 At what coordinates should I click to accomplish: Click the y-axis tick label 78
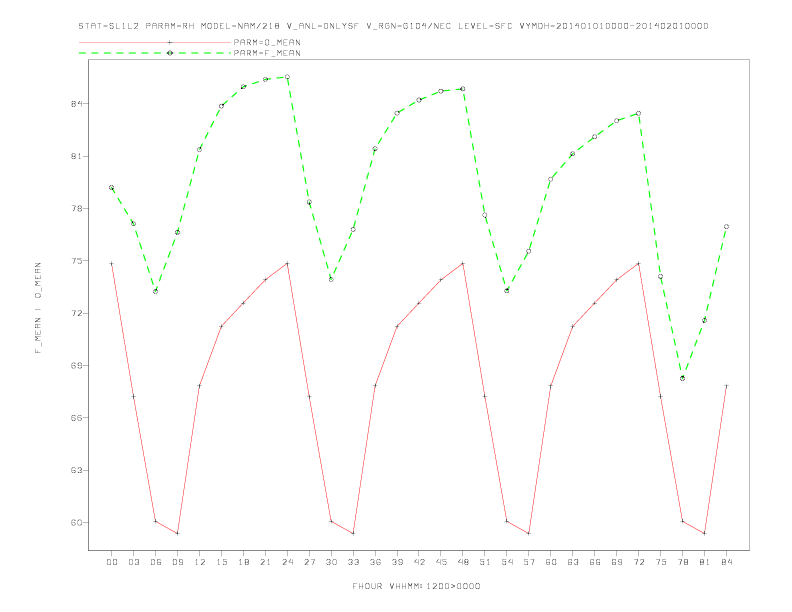click(77, 209)
